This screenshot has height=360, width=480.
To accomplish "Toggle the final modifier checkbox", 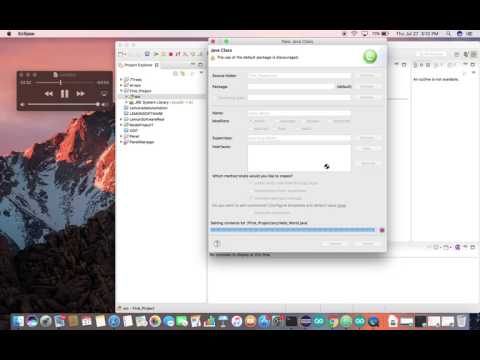I will pos(275,129).
